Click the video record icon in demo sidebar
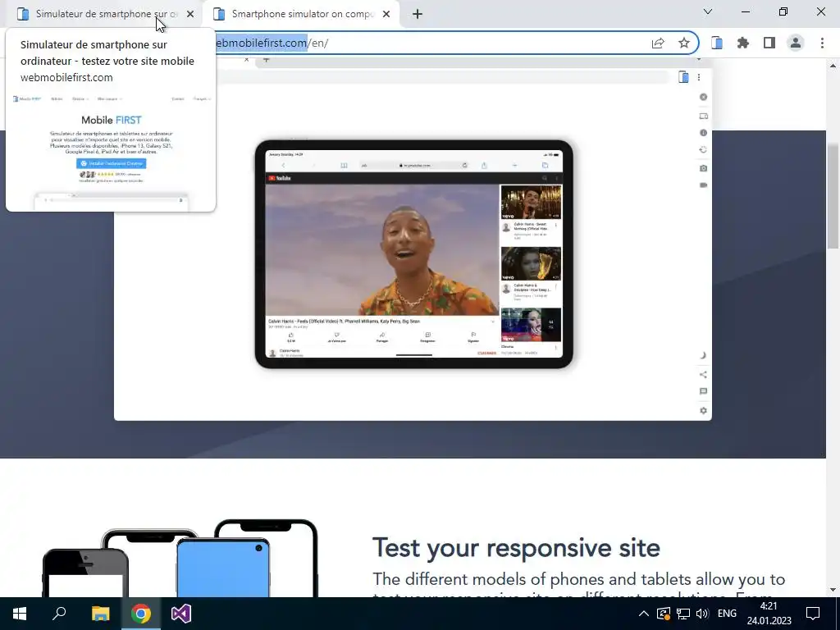 [703, 185]
